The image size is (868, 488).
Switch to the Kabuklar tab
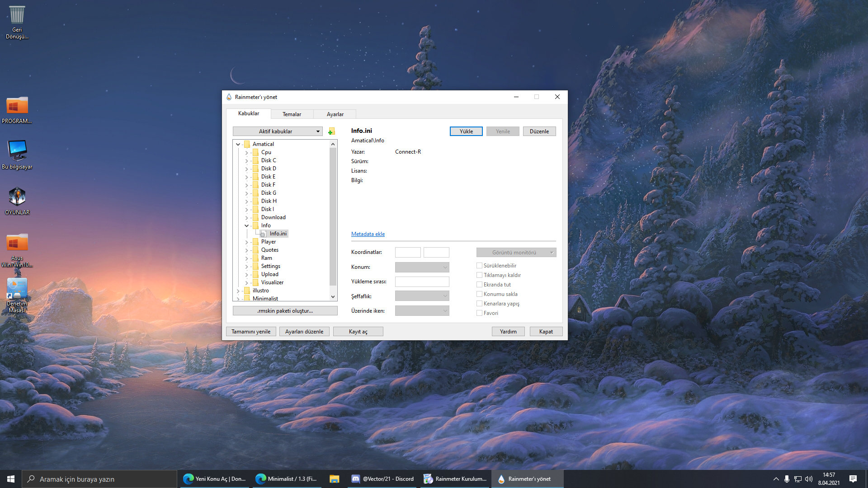[249, 113]
